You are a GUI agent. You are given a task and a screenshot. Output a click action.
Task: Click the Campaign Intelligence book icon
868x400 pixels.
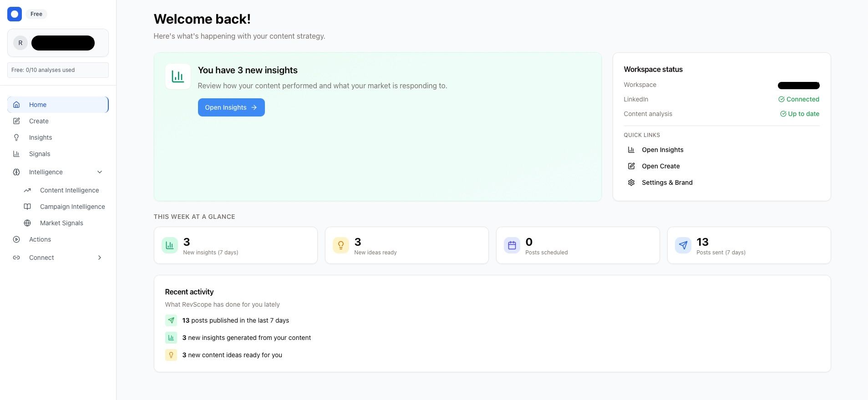click(x=27, y=207)
